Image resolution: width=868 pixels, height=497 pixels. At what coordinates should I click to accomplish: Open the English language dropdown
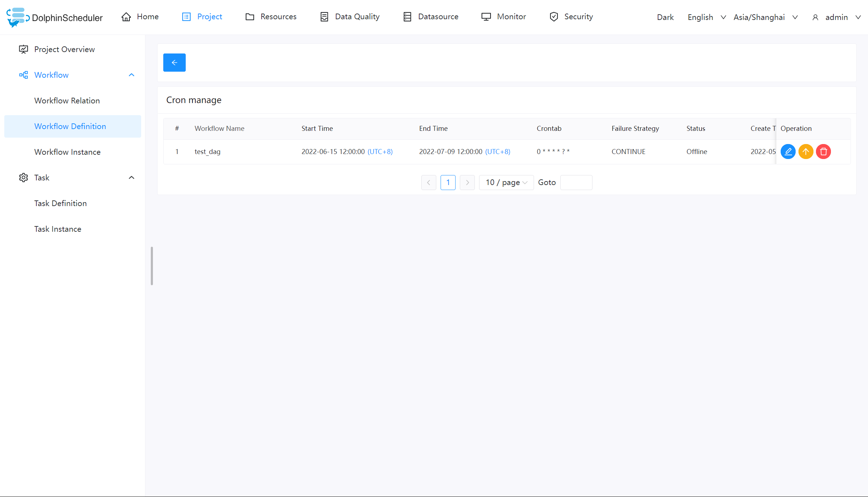(x=706, y=17)
